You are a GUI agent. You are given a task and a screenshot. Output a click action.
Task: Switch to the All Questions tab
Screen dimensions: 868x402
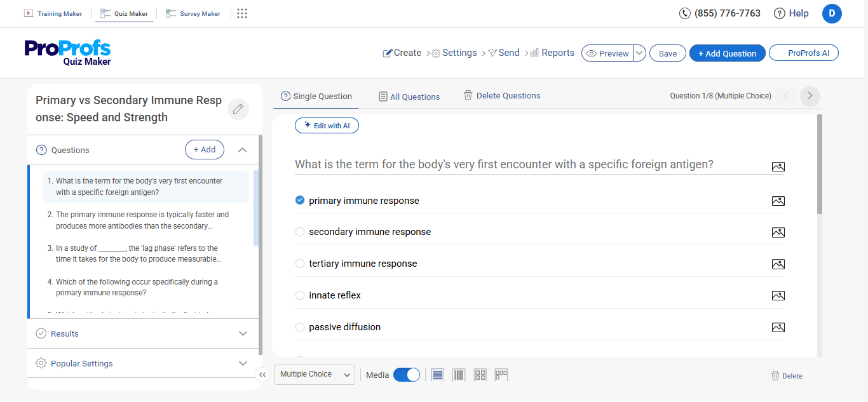pos(409,96)
